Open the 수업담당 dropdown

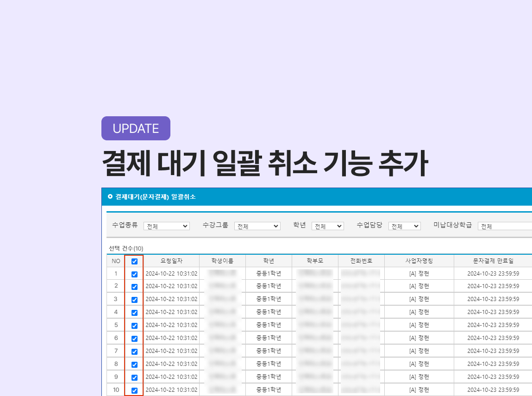click(x=404, y=226)
